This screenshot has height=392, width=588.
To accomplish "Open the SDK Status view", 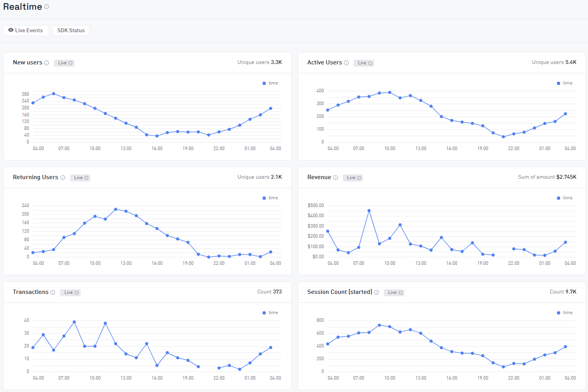I will pyautogui.click(x=71, y=31).
